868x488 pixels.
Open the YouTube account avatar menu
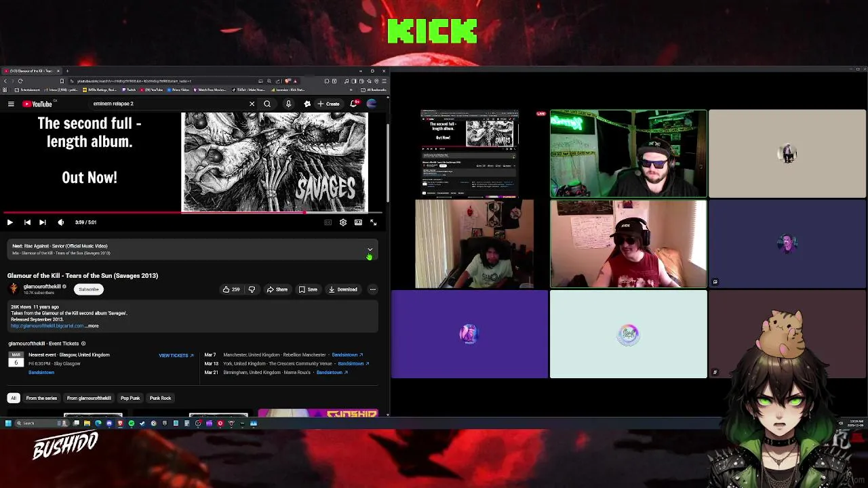371,104
